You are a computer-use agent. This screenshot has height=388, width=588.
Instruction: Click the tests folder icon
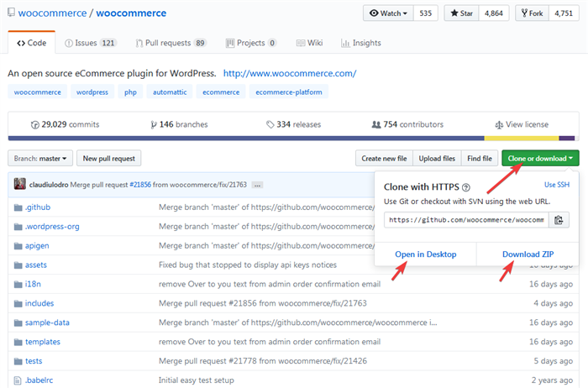(x=18, y=361)
